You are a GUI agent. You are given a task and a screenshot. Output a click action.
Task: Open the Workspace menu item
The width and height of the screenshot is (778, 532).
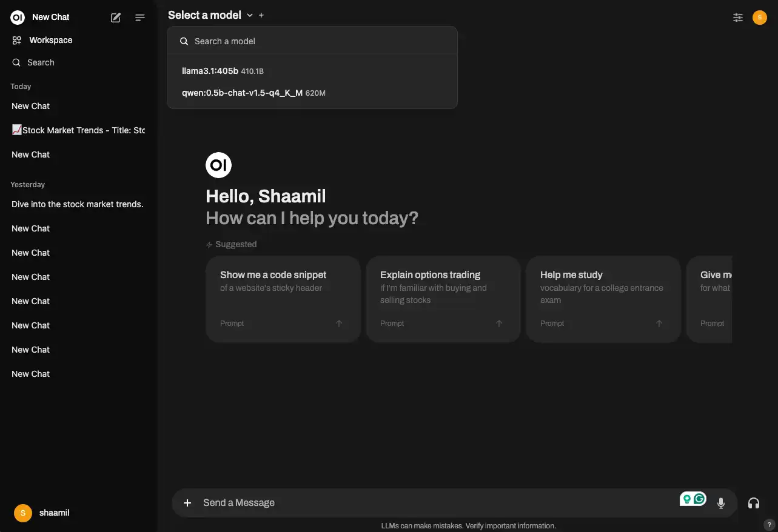(50, 40)
